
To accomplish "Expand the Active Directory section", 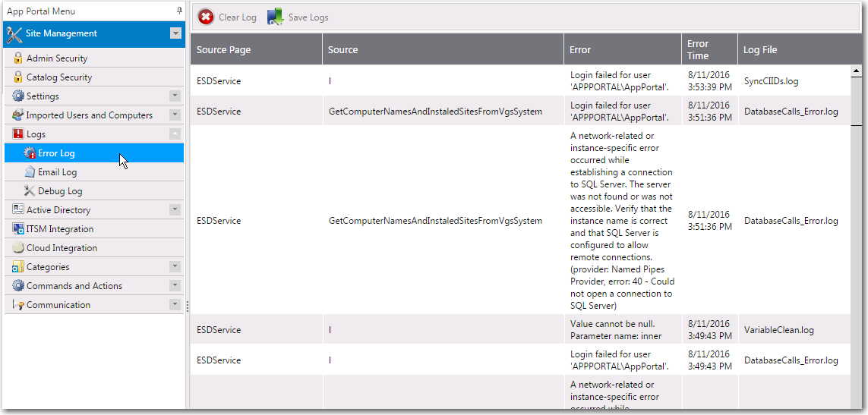I will click(175, 210).
